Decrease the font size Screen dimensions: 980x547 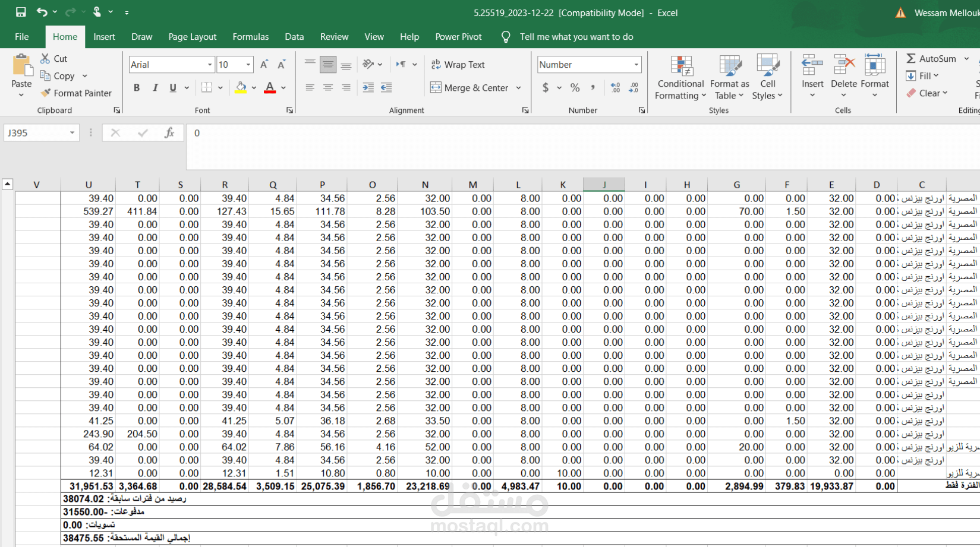pos(282,64)
